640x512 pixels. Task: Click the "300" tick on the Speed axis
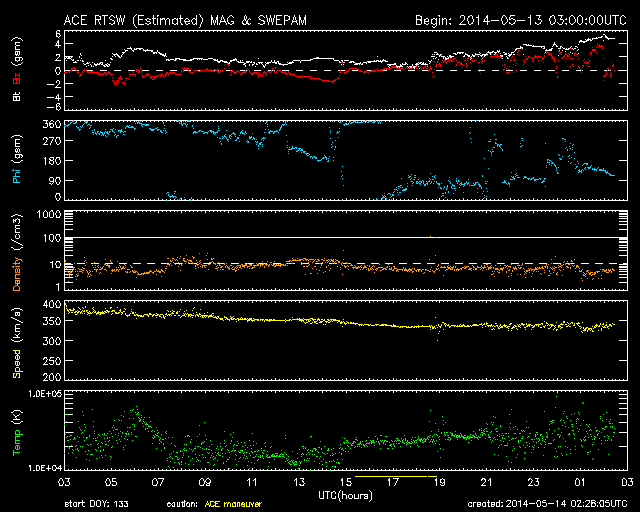click(52, 341)
